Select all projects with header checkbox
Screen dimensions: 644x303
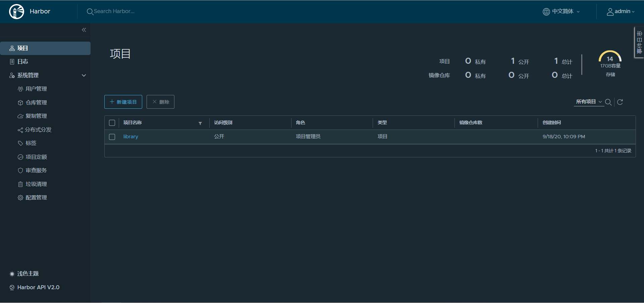[112, 123]
